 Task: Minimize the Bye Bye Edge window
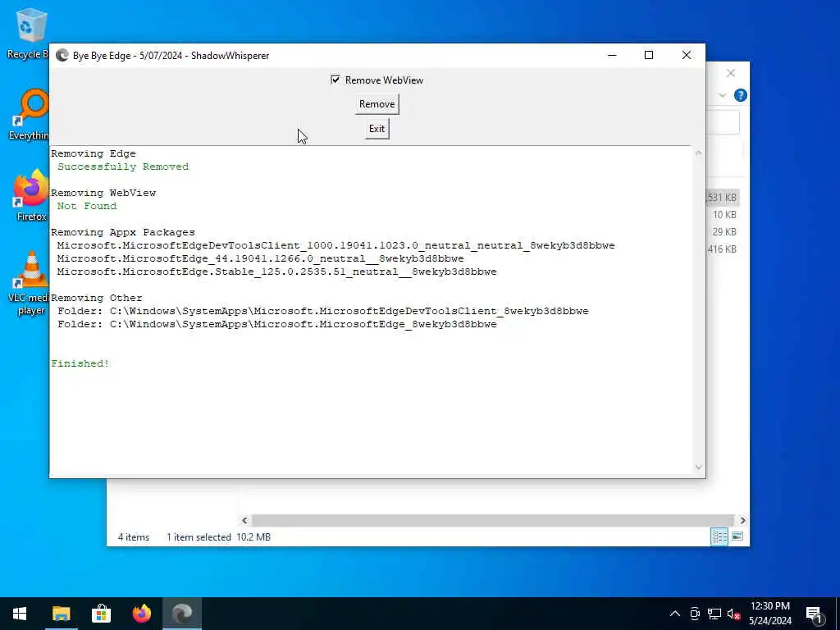pos(612,55)
